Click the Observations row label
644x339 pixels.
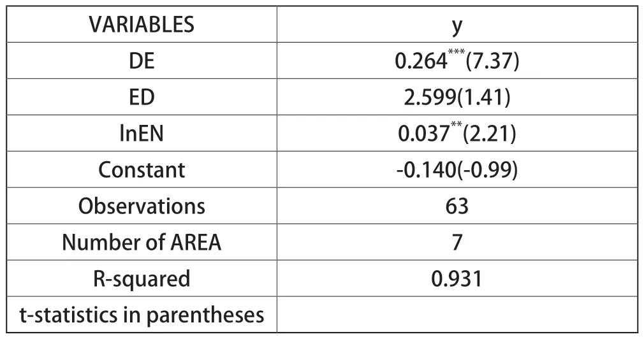click(142, 206)
